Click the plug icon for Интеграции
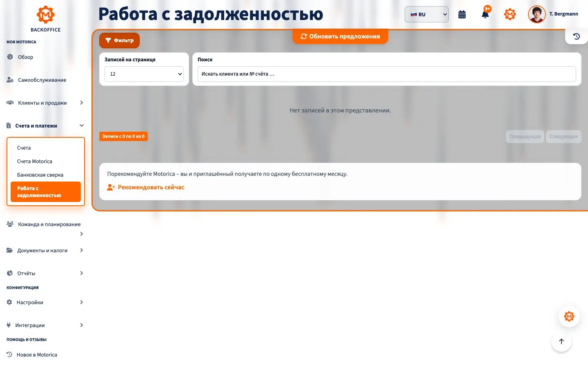Image resolution: width=588 pixels, height=368 pixels. [x=9, y=325]
